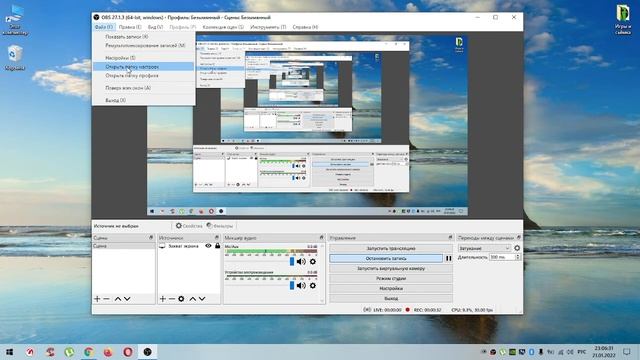Choose Выход in the Файл menu
This screenshot has width=640, height=360.
[144, 100]
